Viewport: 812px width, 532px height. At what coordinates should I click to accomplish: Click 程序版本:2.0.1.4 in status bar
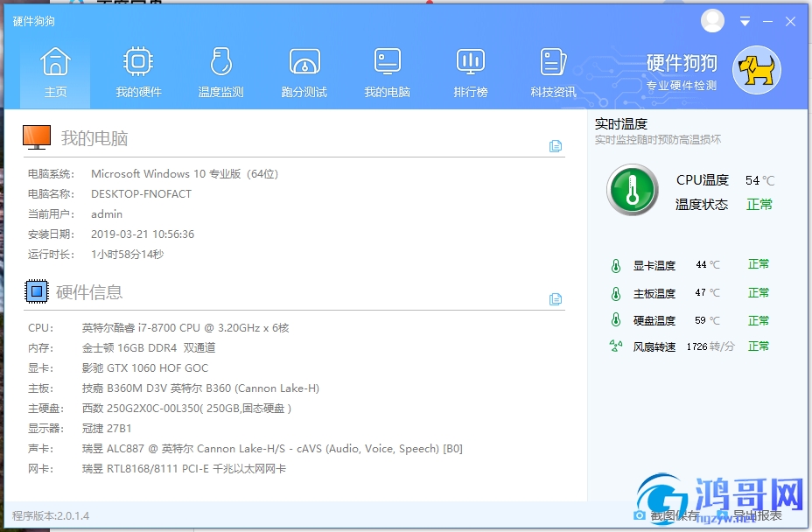51,516
